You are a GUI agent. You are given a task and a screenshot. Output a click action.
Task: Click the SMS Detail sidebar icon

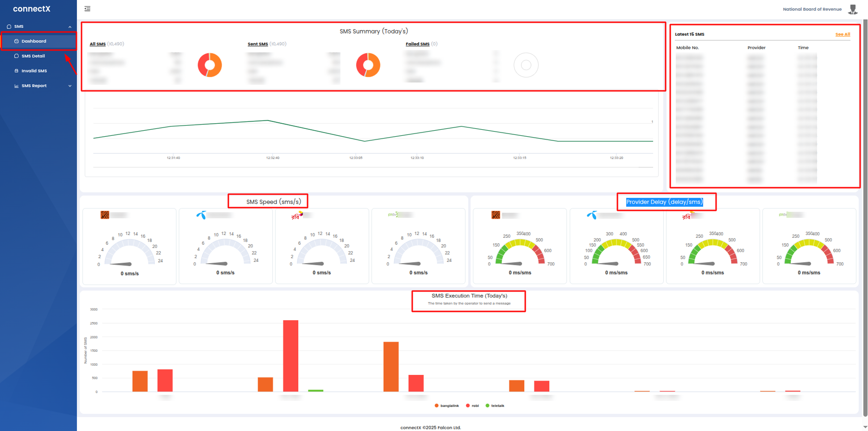17,56
